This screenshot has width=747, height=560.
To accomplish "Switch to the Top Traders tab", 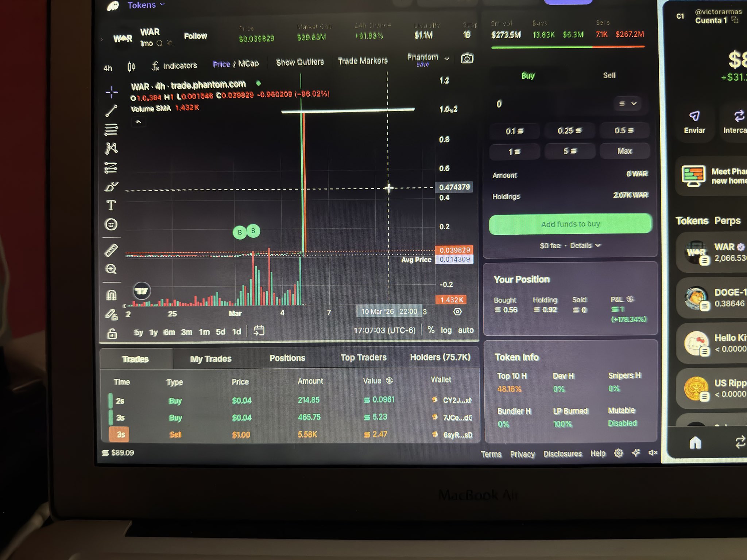I will coord(363,358).
